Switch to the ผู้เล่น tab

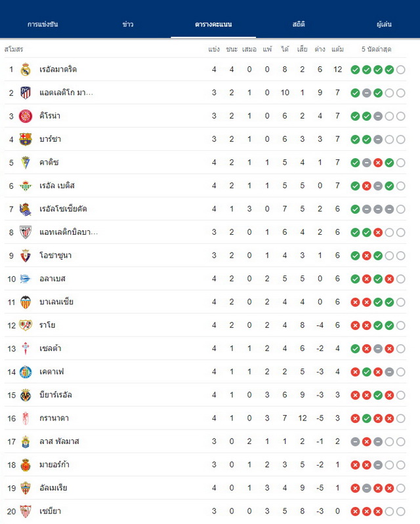tap(384, 24)
